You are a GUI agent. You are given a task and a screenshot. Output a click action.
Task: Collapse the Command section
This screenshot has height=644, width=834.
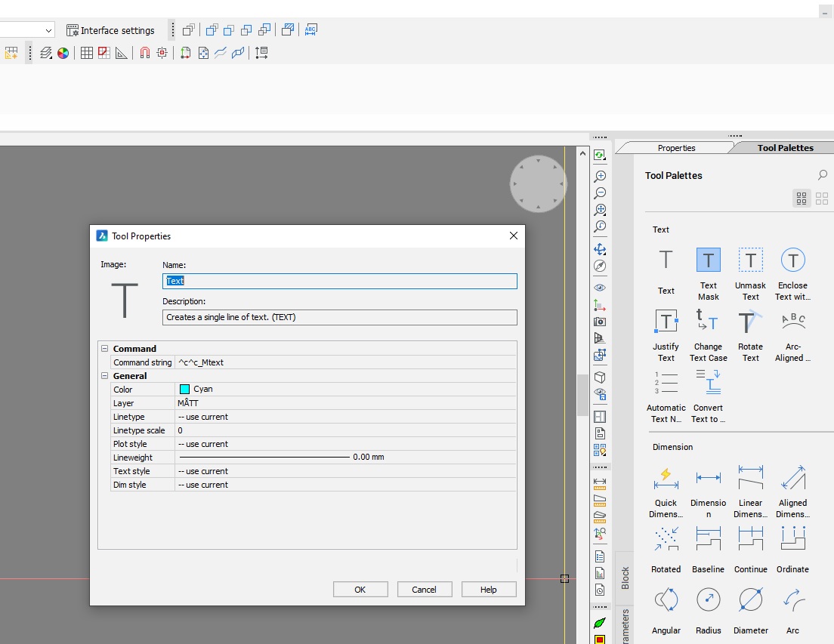pos(105,349)
